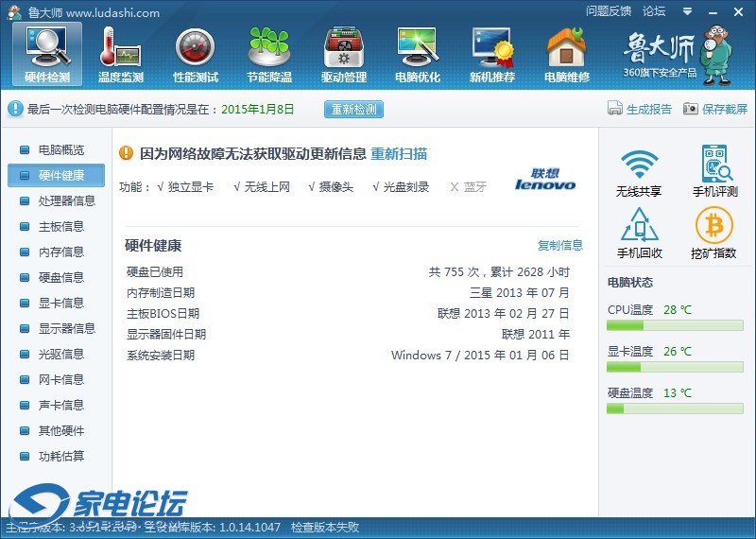Viewport: 756px width, 539px height.
Task: Go to 显卡信息 in the sidebar
Action: coord(56,303)
